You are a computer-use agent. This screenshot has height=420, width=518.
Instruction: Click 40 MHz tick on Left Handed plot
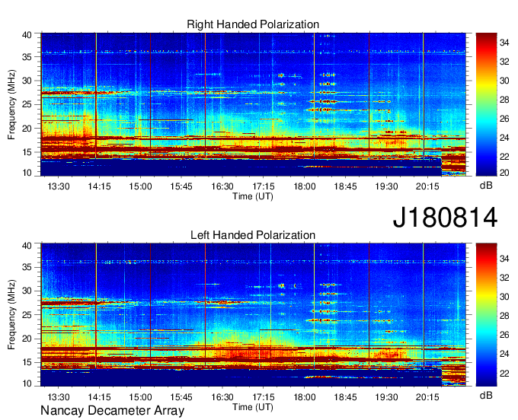[x=27, y=246]
